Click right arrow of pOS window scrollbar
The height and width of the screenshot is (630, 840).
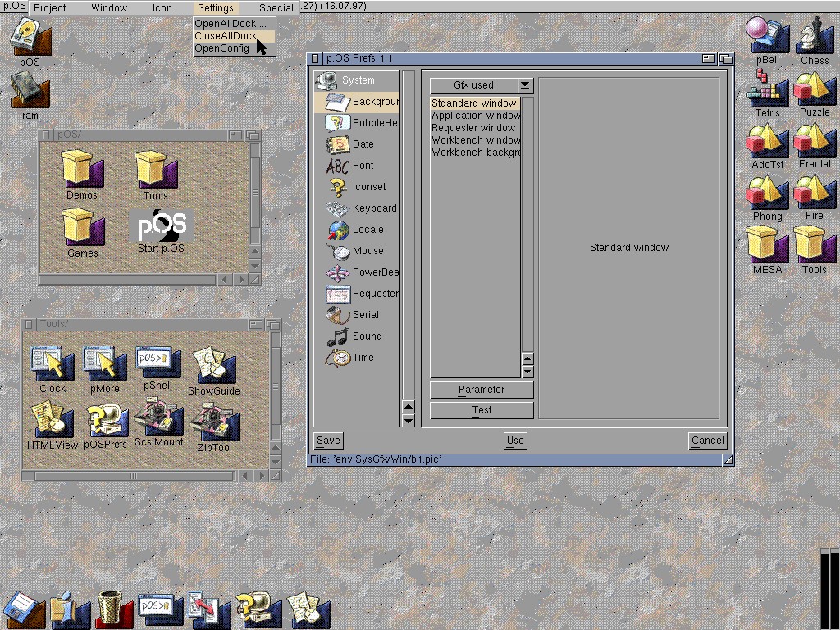point(240,280)
